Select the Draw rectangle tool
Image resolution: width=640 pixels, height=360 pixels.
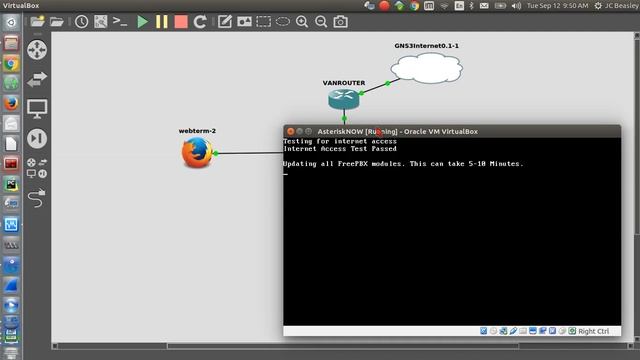click(x=263, y=22)
